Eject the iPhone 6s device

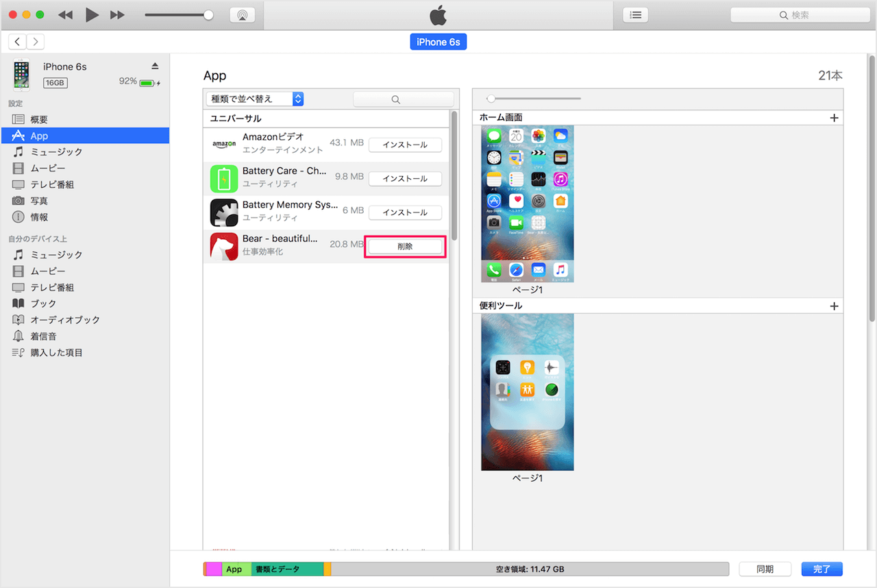[x=155, y=66]
